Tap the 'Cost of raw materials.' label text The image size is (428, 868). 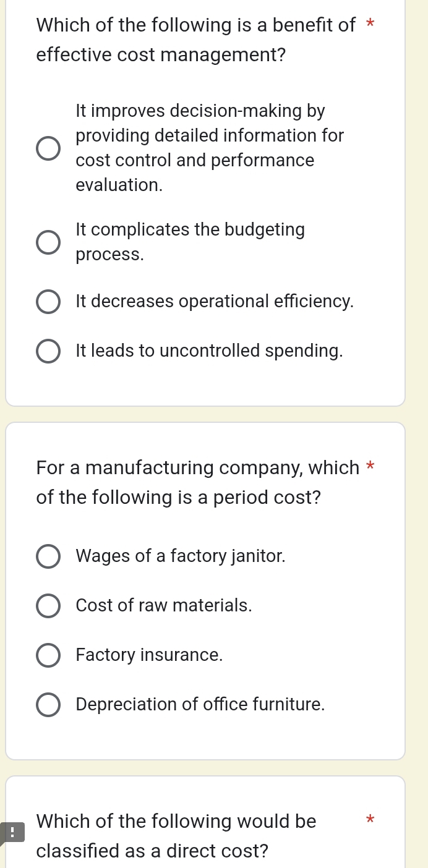(164, 606)
